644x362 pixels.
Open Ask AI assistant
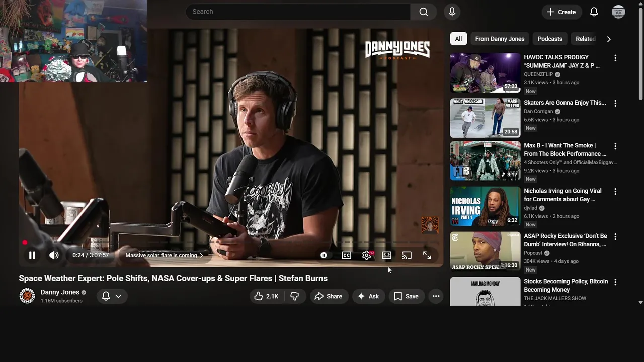368,296
